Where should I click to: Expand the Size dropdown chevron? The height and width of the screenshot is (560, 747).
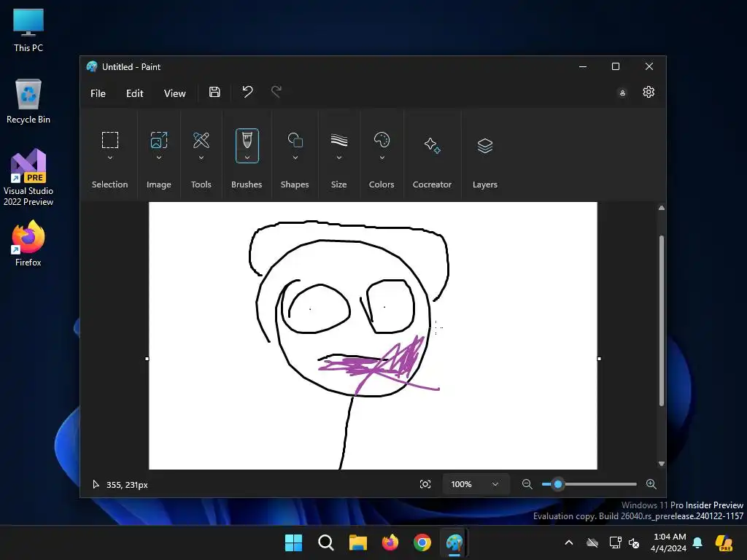point(339,157)
